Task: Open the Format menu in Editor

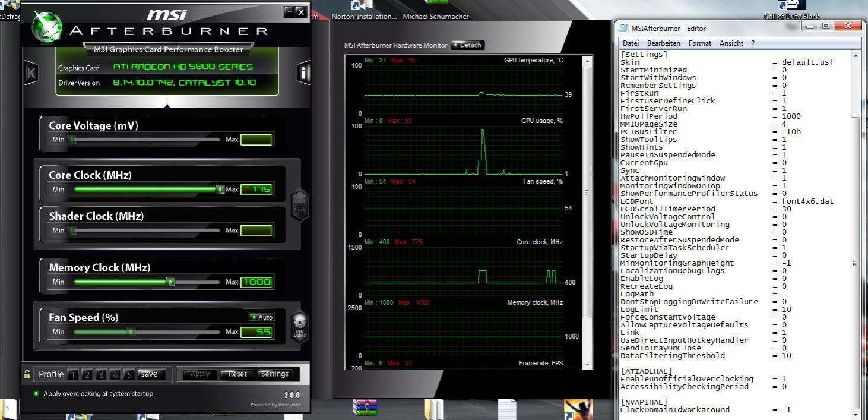Action: pyautogui.click(x=700, y=43)
